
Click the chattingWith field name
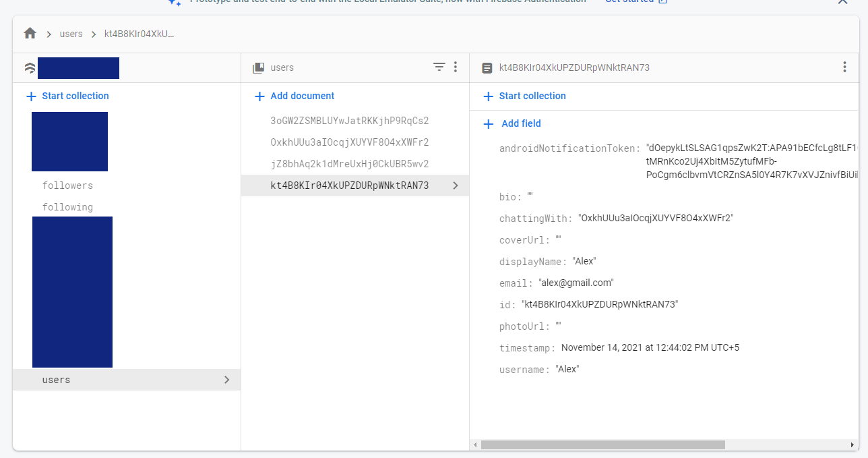pos(536,219)
